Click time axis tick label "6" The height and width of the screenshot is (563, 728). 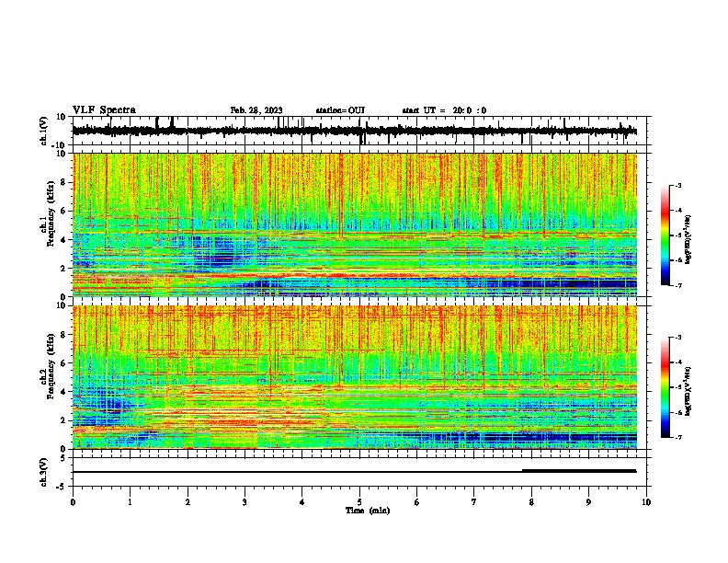417,502
